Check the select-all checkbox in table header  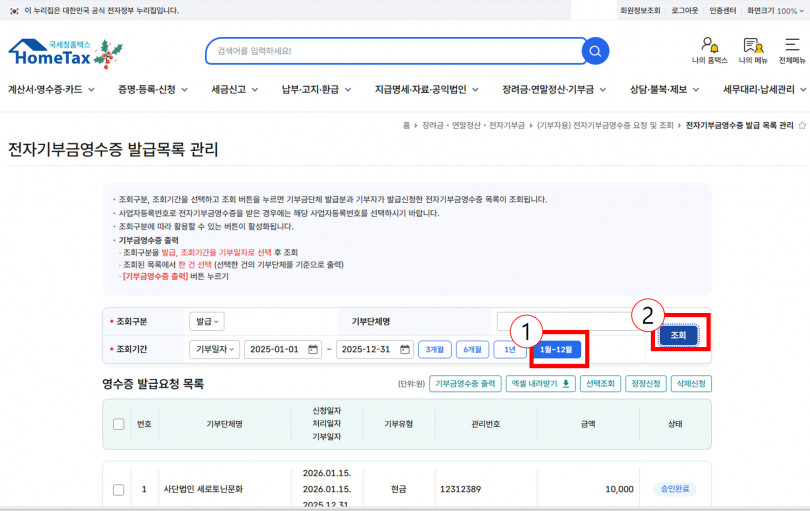(x=118, y=424)
